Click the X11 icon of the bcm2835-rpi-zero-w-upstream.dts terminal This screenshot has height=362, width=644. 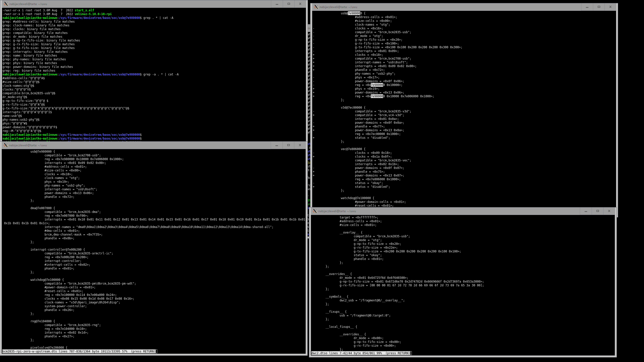(x=6, y=145)
